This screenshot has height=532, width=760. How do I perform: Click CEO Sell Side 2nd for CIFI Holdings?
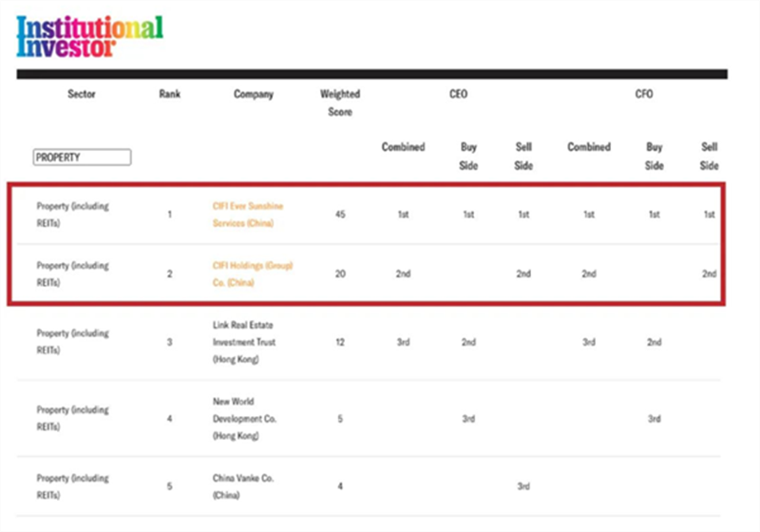(x=523, y=274)
